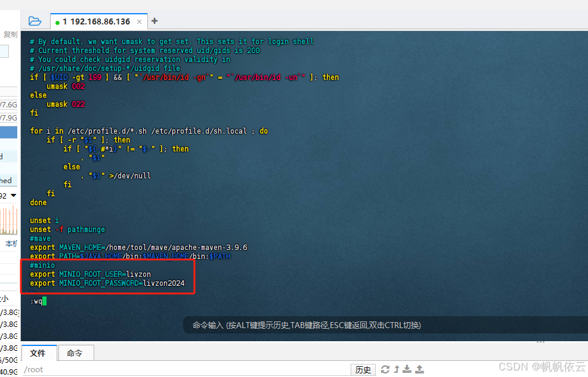Click the '# You could check uidgid' comment

click(x=130, y=60)
